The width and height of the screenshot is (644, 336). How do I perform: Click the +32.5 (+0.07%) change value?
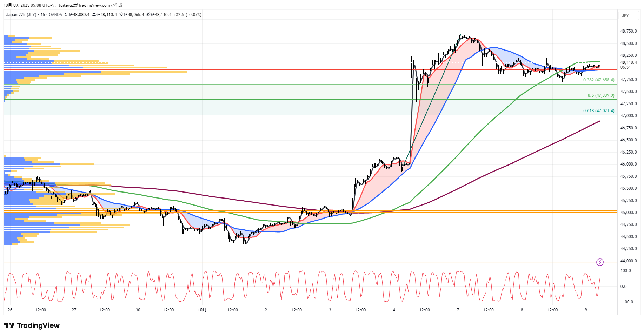coord(187,15)
